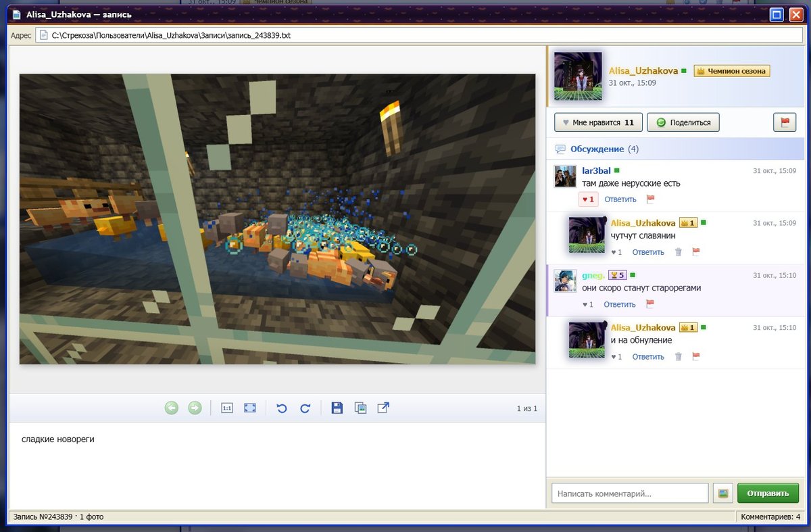Reply to lar3bal's comment via "Ответить"
This screenshot has height=532, width=811.
tap(620, 199)
